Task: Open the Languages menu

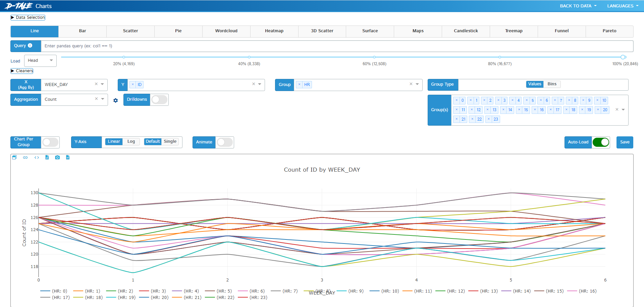Action: pyautogui.click(x=623, y=6)
